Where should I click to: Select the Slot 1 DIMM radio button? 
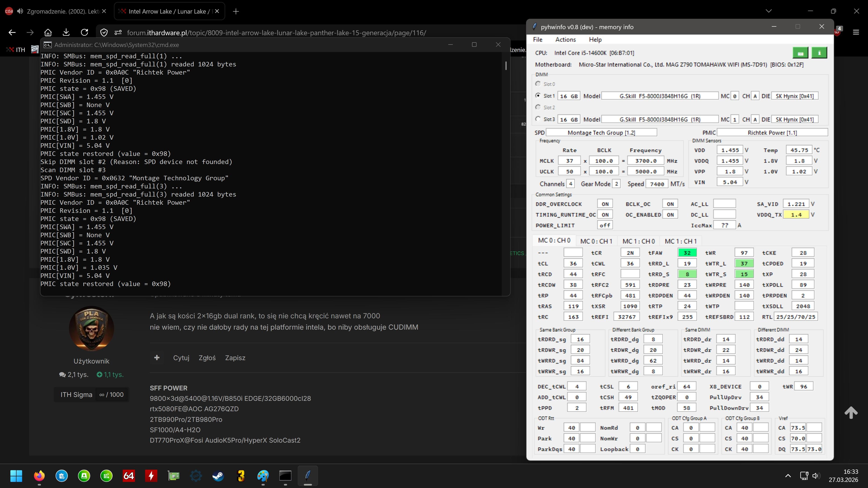click(x=538, y=96)
